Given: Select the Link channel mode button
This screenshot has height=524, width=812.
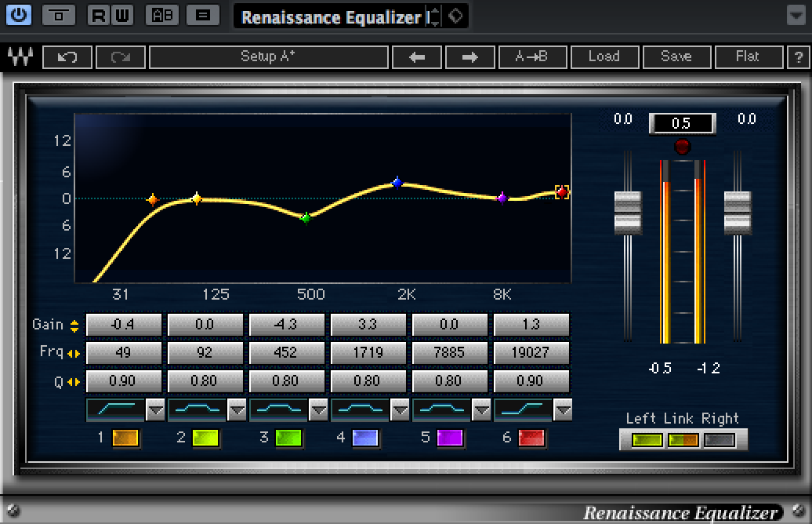Looking at the screenshot, I should click(x=683, y=441).
